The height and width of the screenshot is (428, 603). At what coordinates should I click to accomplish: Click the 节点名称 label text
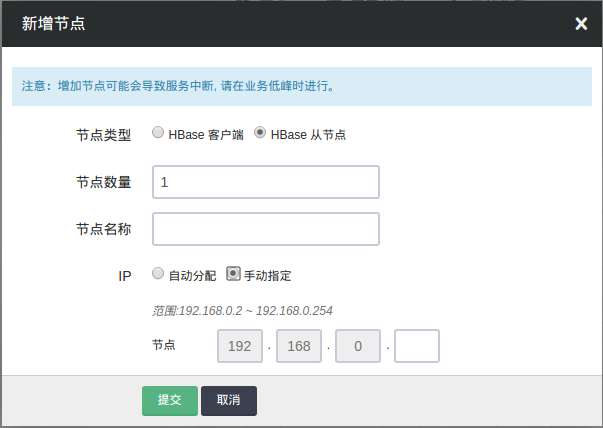pos(103,229)
